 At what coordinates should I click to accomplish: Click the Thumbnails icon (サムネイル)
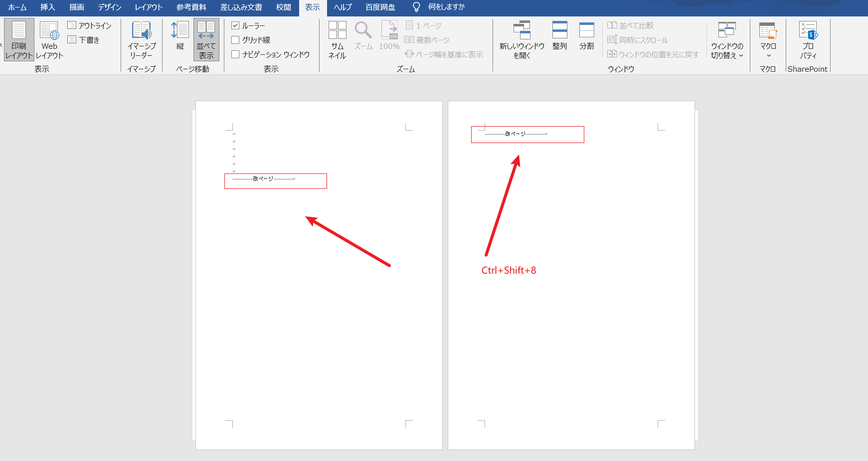click(x=337, y=39)
